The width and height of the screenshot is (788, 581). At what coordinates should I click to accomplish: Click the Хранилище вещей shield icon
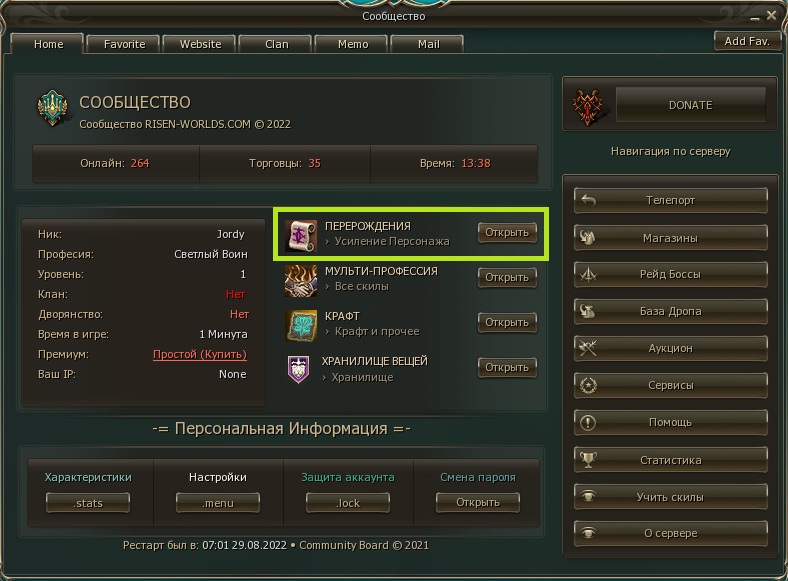(298, 369)
